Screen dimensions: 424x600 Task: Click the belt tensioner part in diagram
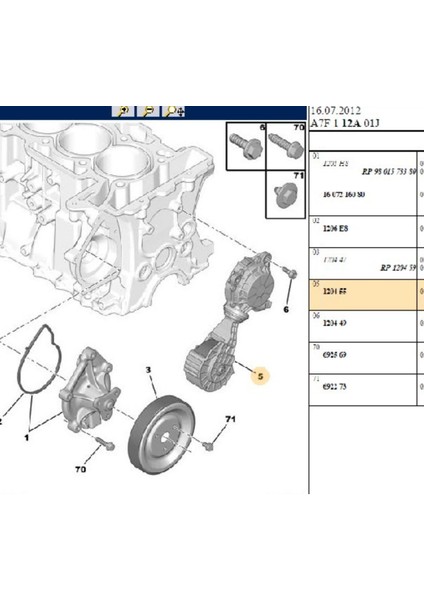229,321
